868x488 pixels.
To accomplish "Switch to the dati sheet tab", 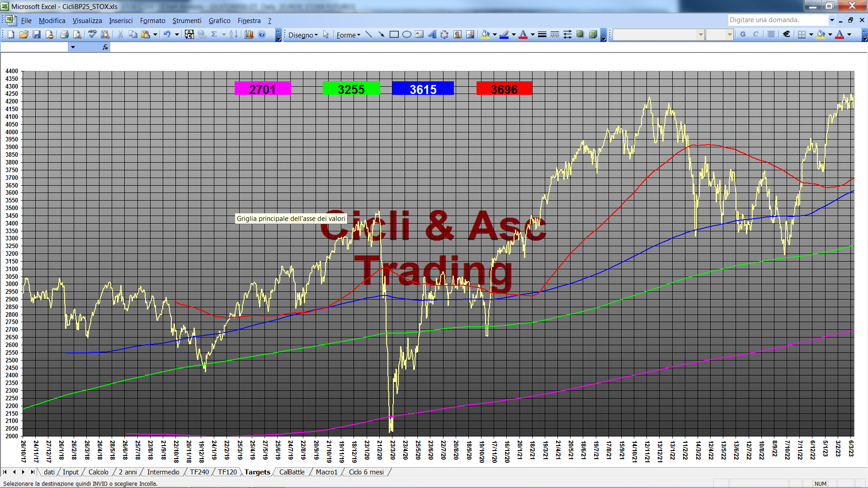I will tap(49, 472).
